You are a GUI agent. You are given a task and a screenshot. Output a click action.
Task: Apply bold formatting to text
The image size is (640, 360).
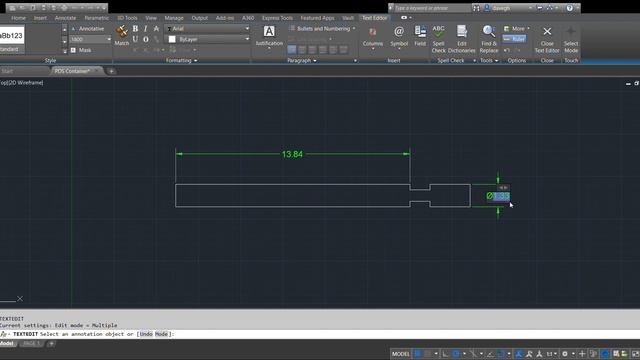tap(135, 29)
